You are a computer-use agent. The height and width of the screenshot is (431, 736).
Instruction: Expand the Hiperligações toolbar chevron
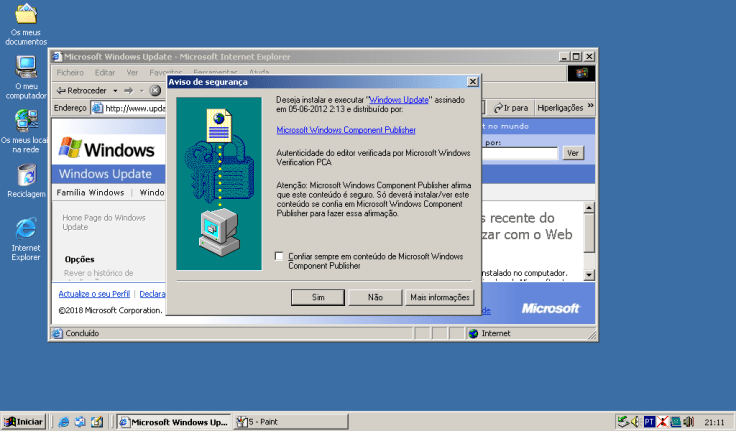(590, 107)
